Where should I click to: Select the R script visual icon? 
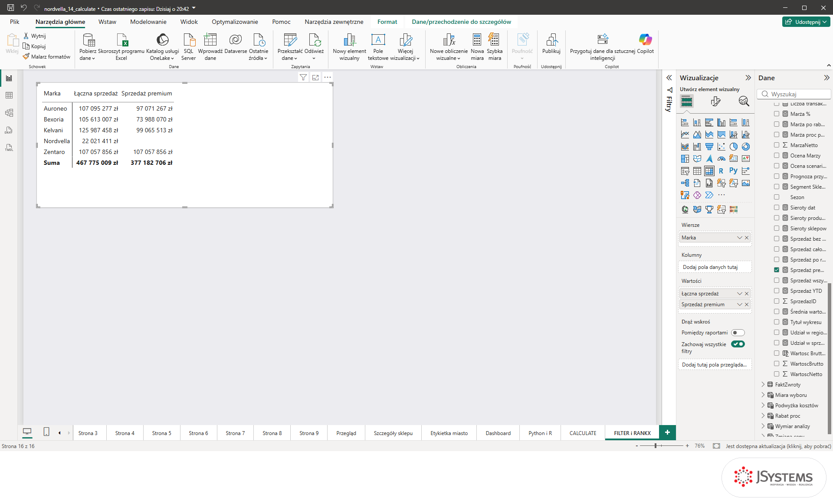pyautogui.click(x=721, y=171)
